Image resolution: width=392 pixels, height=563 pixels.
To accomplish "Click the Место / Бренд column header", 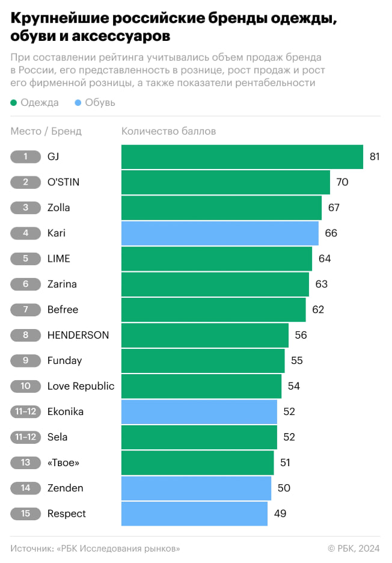I will point(46,131).
